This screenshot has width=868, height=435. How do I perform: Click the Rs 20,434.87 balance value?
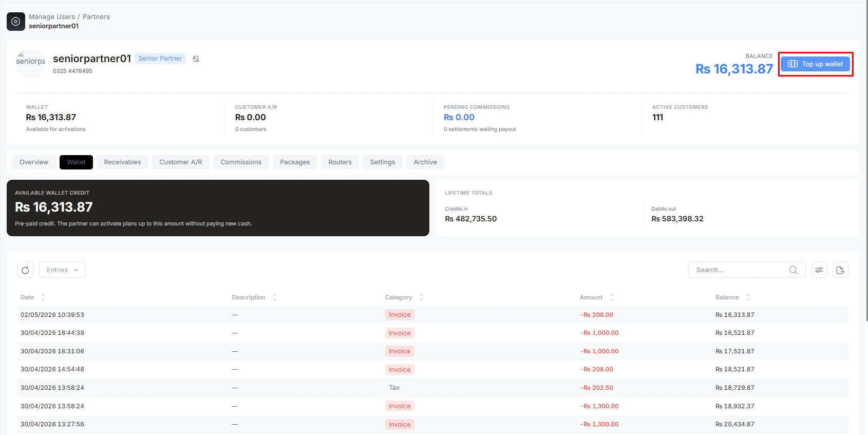735,424
